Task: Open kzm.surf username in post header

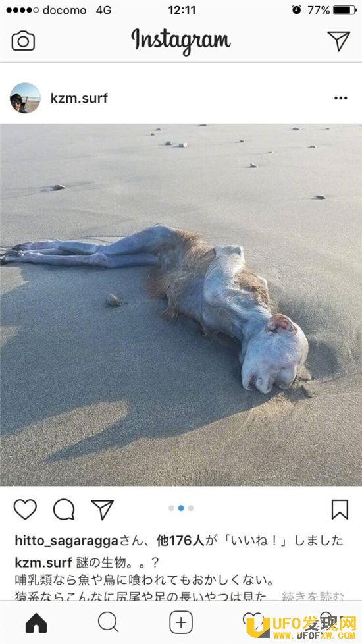Action: point(79,98)
